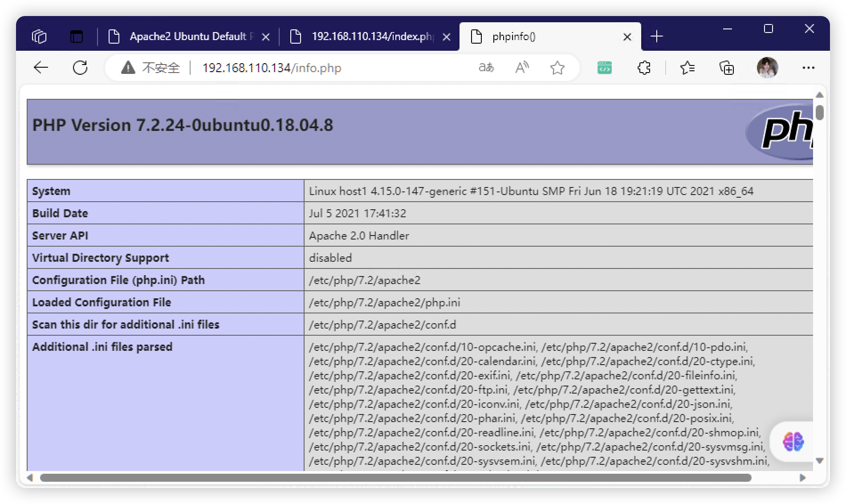The width and height of the screenshot is (846, 504).
Task: Click the horizontal scrollbar left arrow
Action: 30,478
